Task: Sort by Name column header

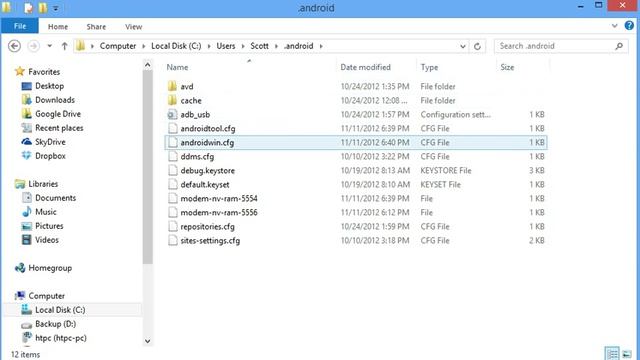Action: coord(178,67)
